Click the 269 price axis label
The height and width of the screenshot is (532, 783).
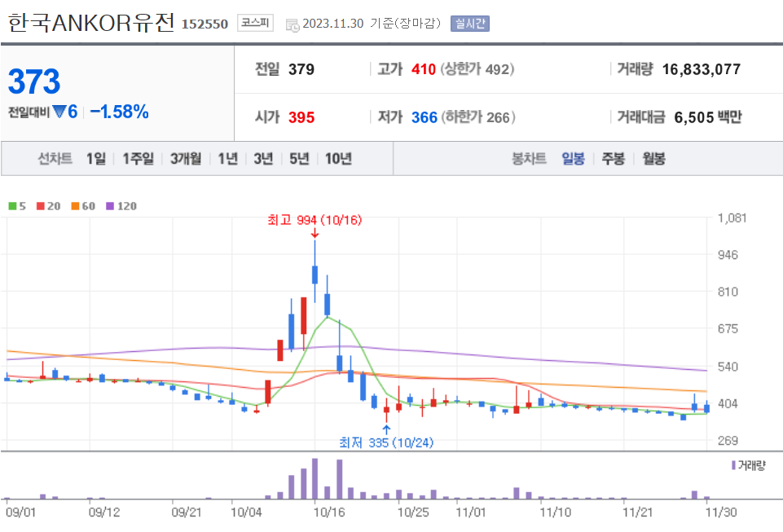728,441
